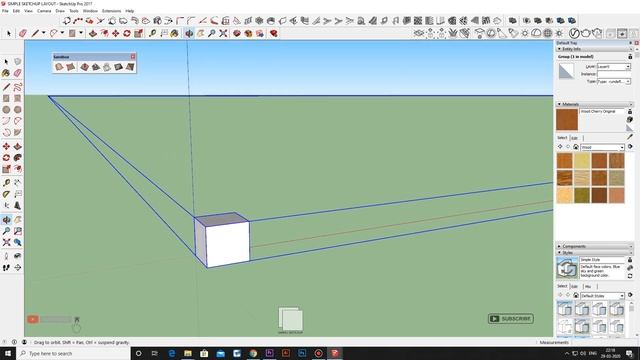Collapse the Materials panel header
The image size is (640, 360).
[559, 104]
